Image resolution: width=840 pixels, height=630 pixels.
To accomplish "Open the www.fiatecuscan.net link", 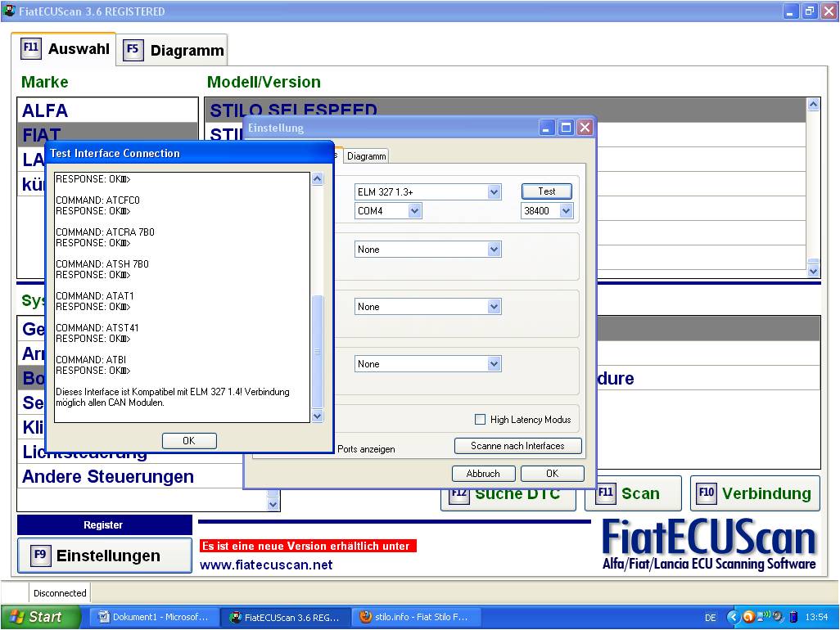I will point(266,565).
